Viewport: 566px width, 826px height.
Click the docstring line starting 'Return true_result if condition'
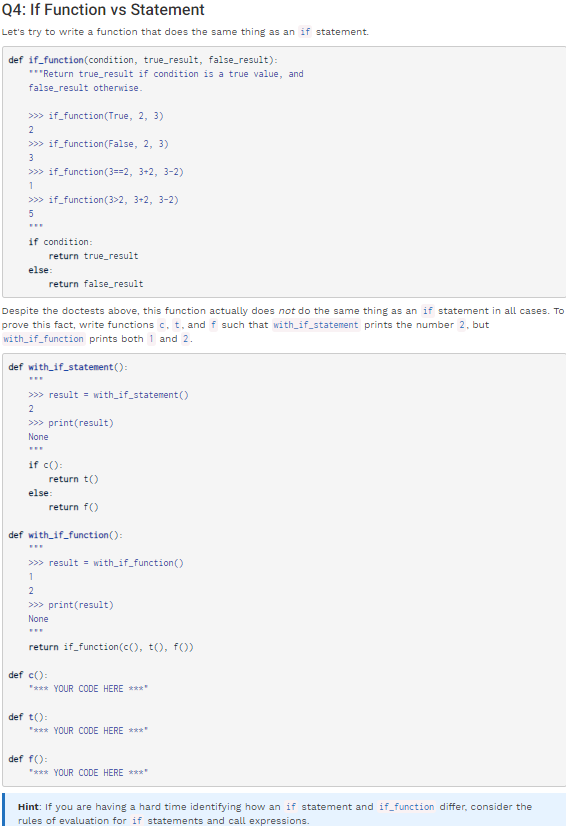coord(166,74)
